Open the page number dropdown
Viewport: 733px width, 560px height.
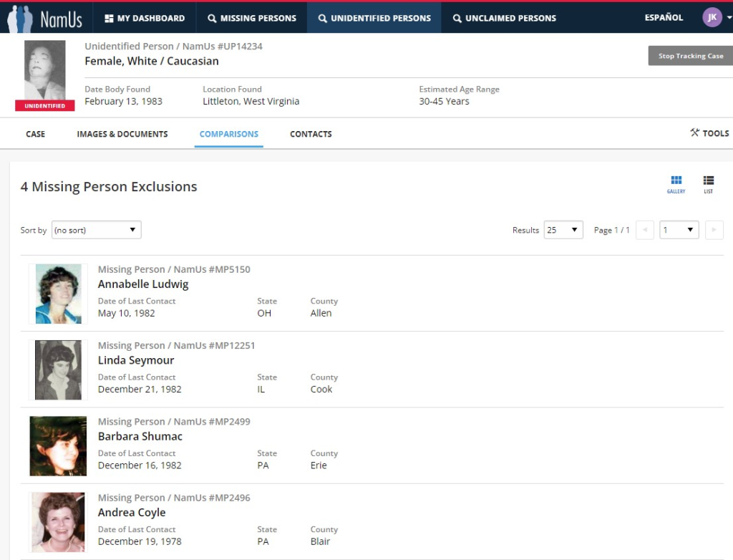pos(679,230)
